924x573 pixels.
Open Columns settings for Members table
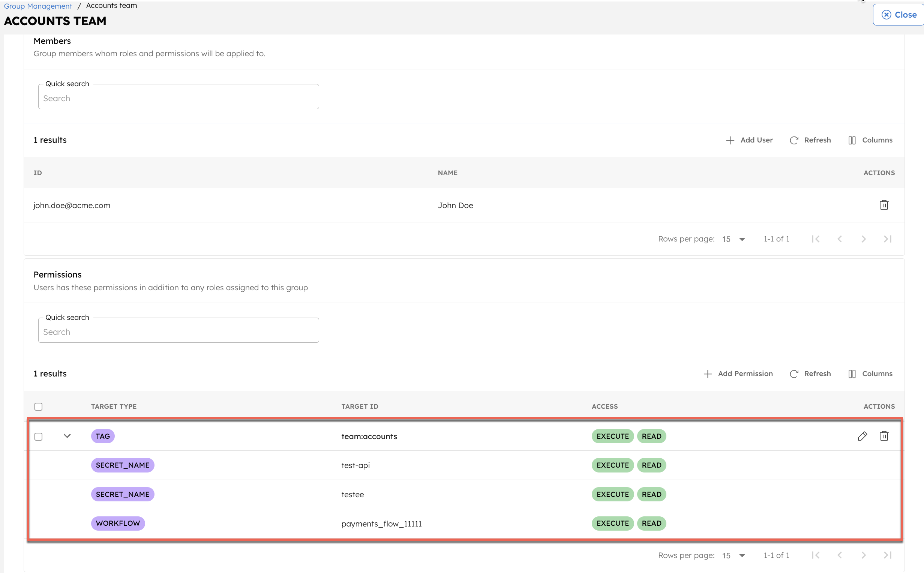coord(870,140)
